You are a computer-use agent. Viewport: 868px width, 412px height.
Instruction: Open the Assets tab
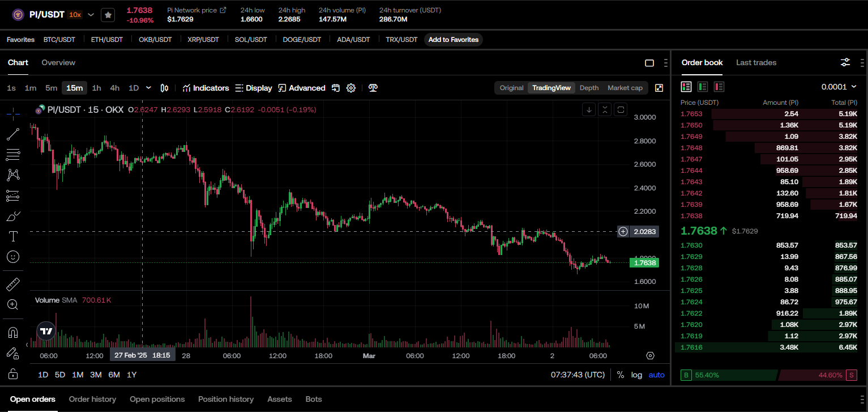click(280, 399)
